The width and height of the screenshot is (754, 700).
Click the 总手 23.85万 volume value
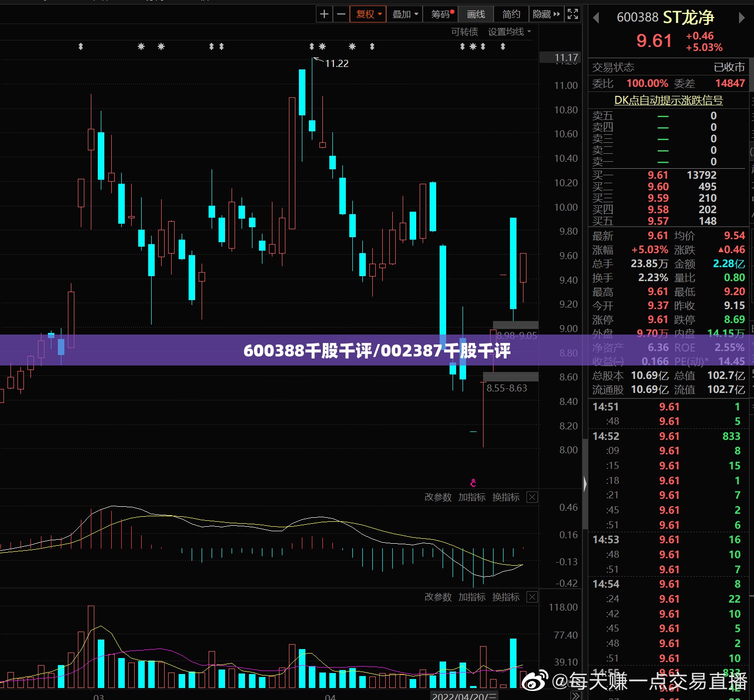pos(649,264)
